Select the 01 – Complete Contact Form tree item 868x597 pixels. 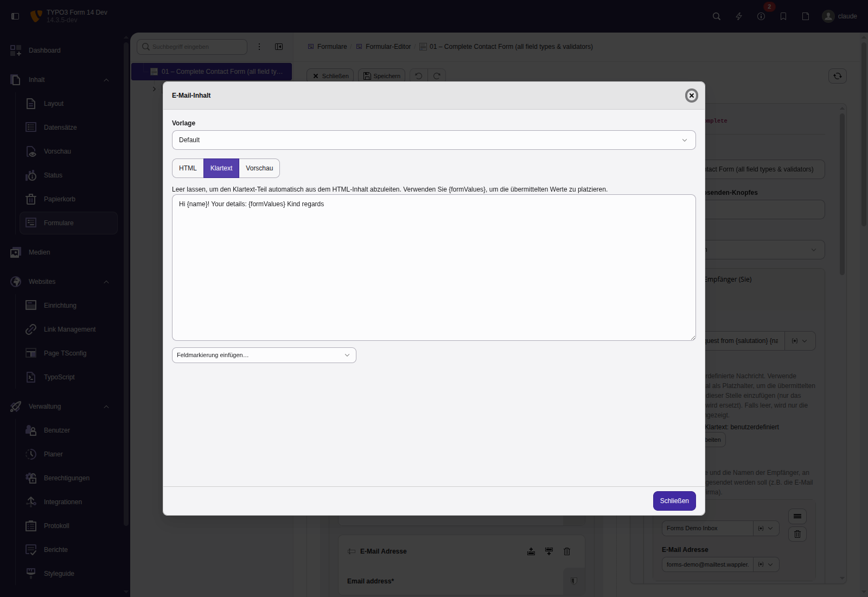click(x=212, y=72)
